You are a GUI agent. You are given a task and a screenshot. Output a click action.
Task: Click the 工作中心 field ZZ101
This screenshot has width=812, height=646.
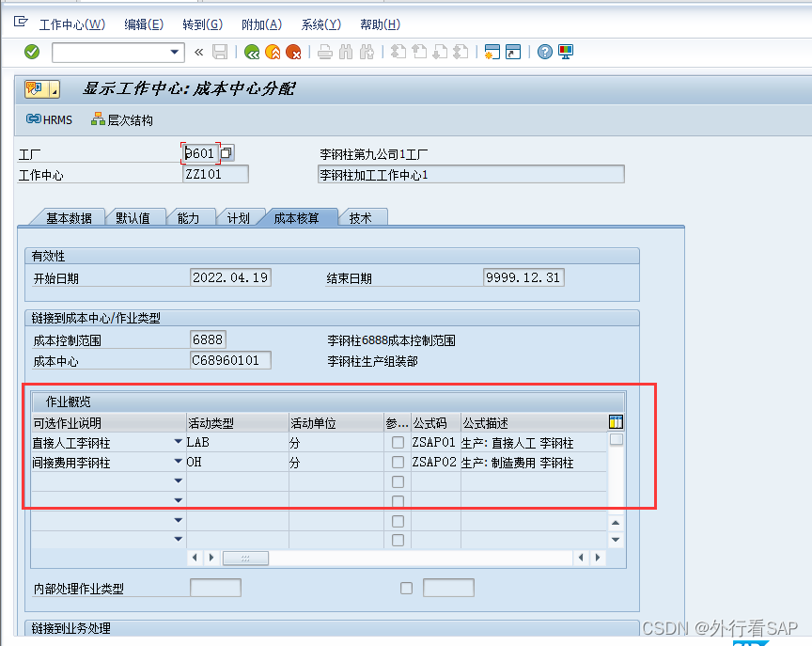tap(215, 174)
